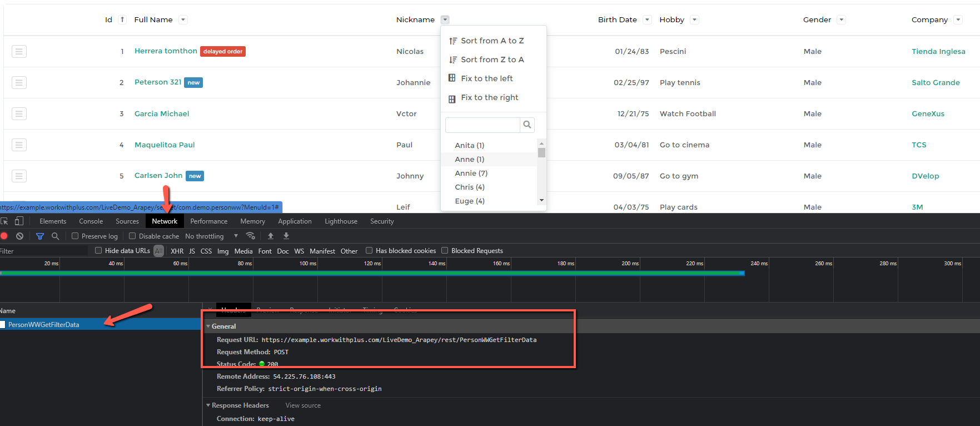
Task: Click the search magnifier in the filter popup
Action: click(527, 125)
